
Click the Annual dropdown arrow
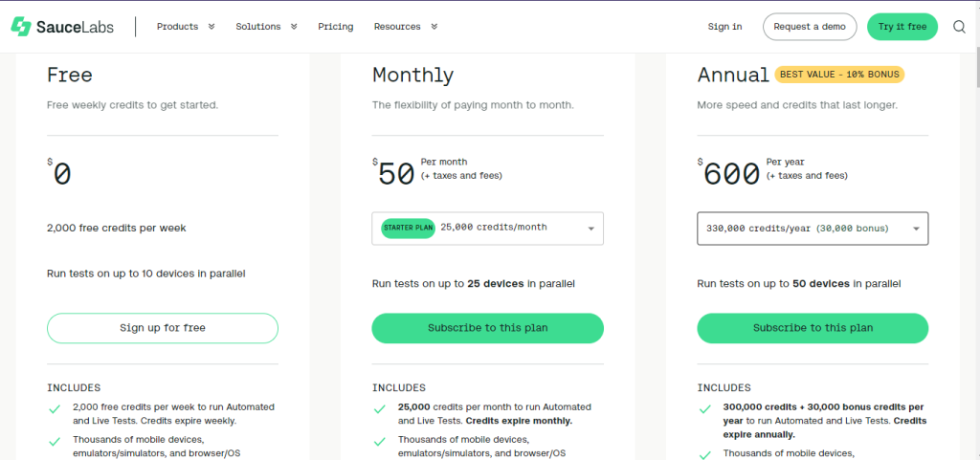916,229
